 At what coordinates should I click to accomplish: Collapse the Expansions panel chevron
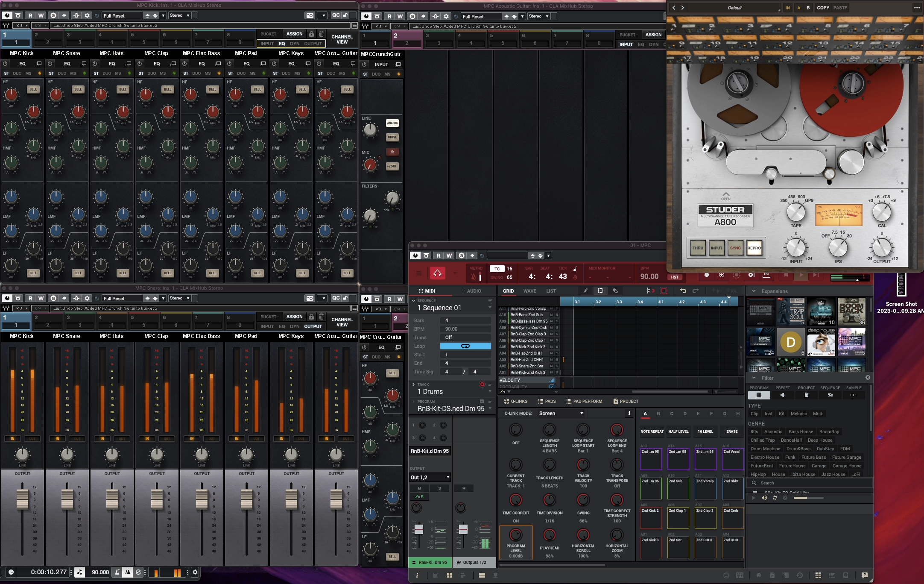[x=754, y=291]
